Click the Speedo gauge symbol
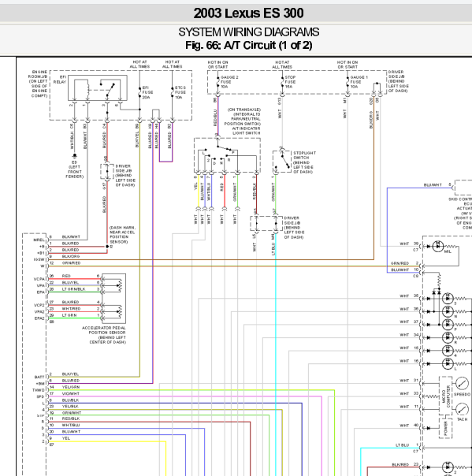 coord(462,384)
